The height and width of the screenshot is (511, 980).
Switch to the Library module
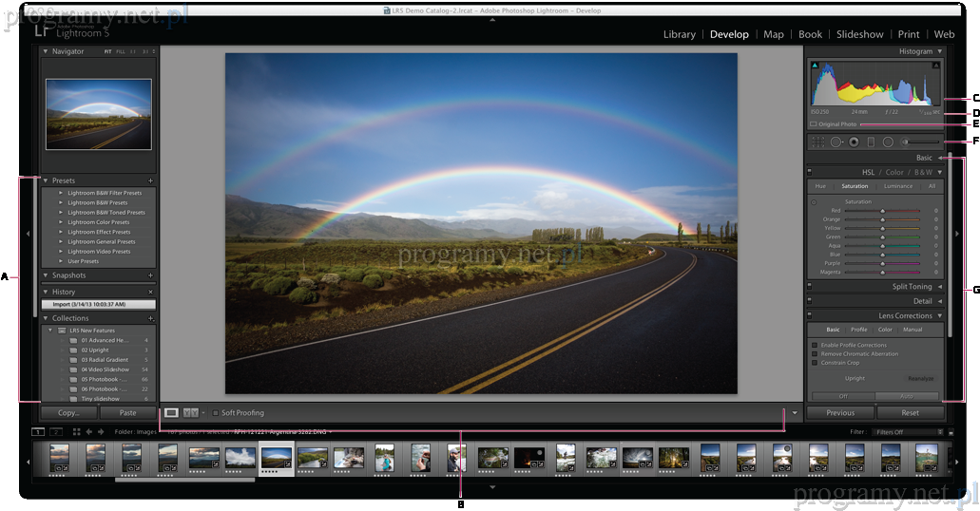pos(680,34)
